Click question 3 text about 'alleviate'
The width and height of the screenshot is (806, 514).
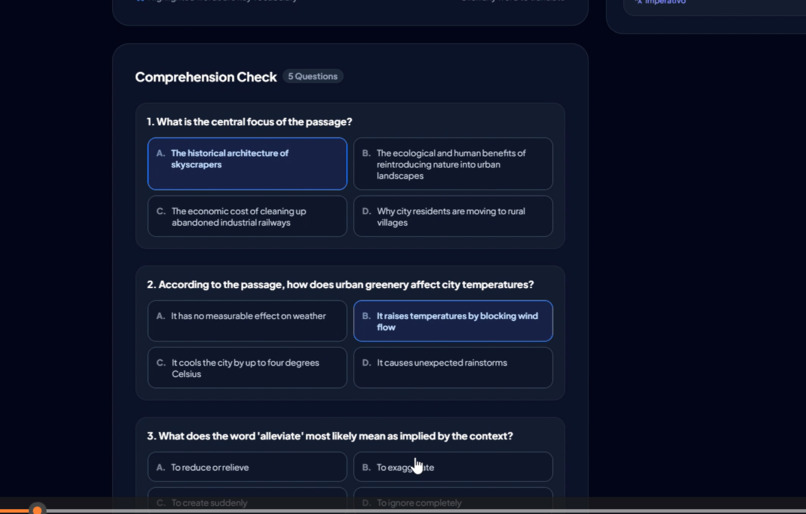coord(330,436)
